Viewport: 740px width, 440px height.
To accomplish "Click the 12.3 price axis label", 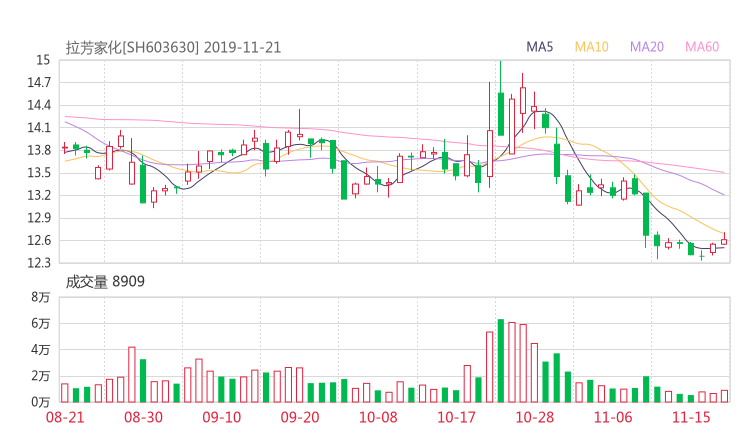I will click(x=39, y=262).
